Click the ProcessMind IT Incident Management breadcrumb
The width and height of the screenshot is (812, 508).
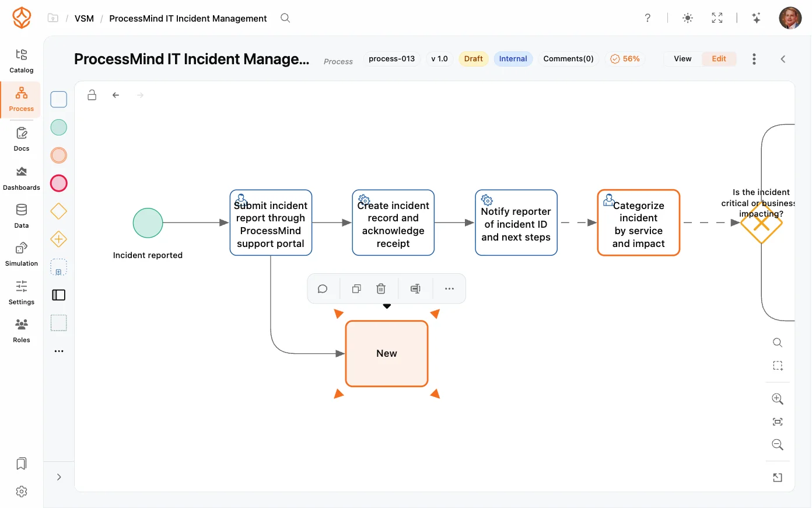pos(188,19)
